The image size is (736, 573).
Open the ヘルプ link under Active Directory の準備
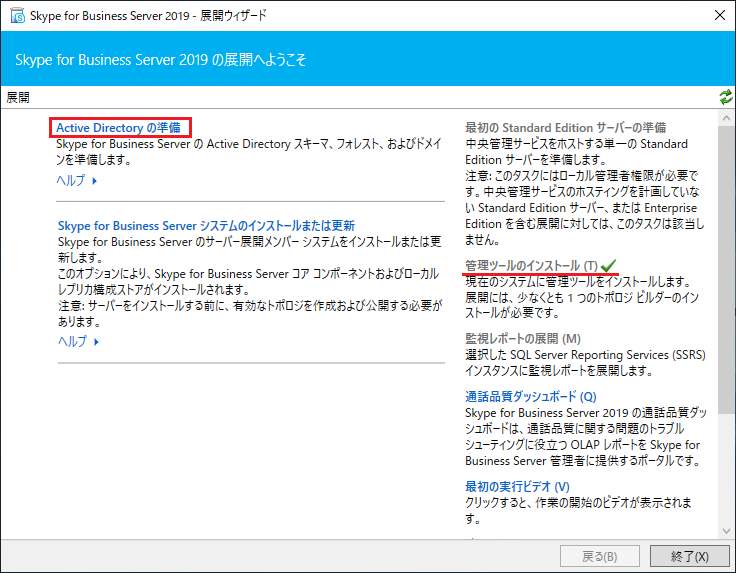71,180
